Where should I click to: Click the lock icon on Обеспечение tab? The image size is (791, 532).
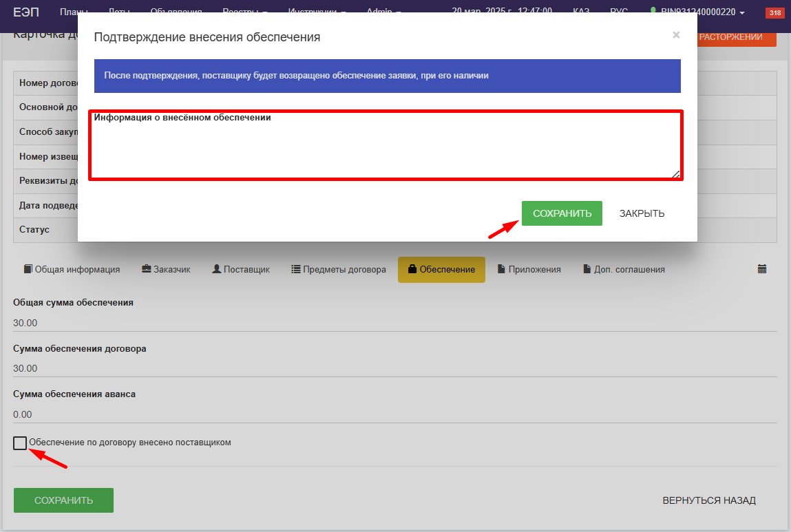(412, 270)
